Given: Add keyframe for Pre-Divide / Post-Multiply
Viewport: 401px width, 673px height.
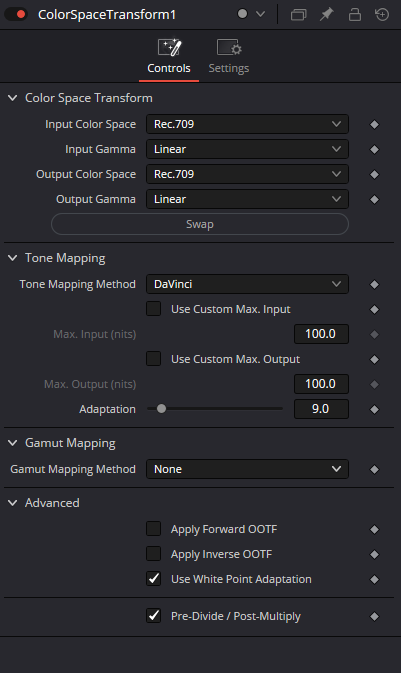Looking at the screenshot, I should (x=374, y=616).
